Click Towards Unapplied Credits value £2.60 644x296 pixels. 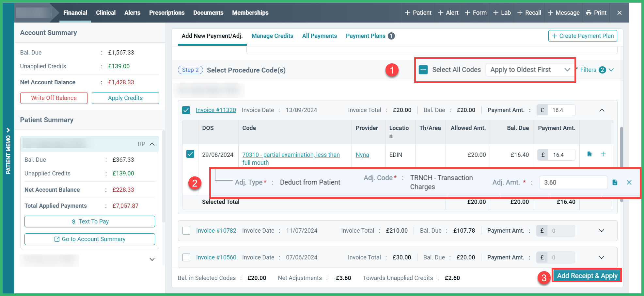[452, 278]
